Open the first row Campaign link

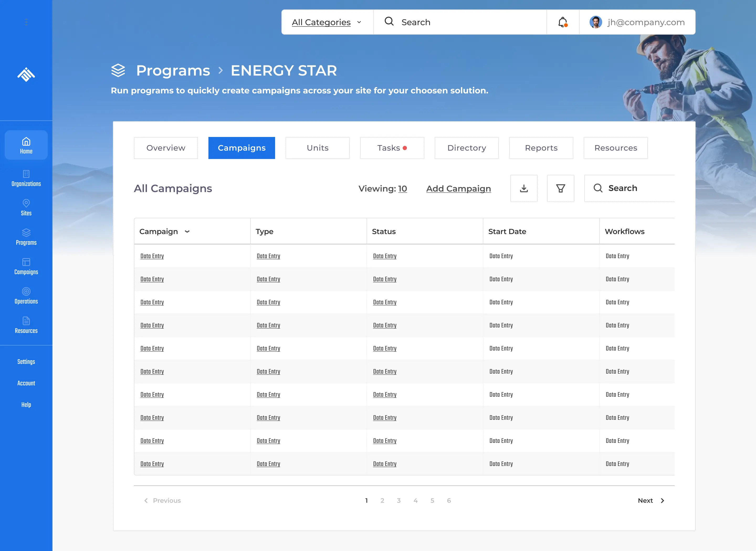click(152, 256)
